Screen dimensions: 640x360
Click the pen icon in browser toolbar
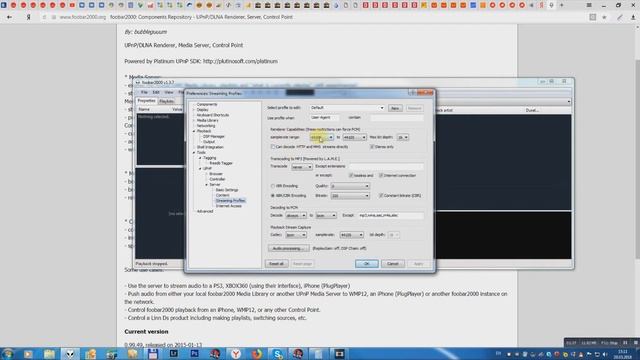pyautogui.click(x=620, y=17)
